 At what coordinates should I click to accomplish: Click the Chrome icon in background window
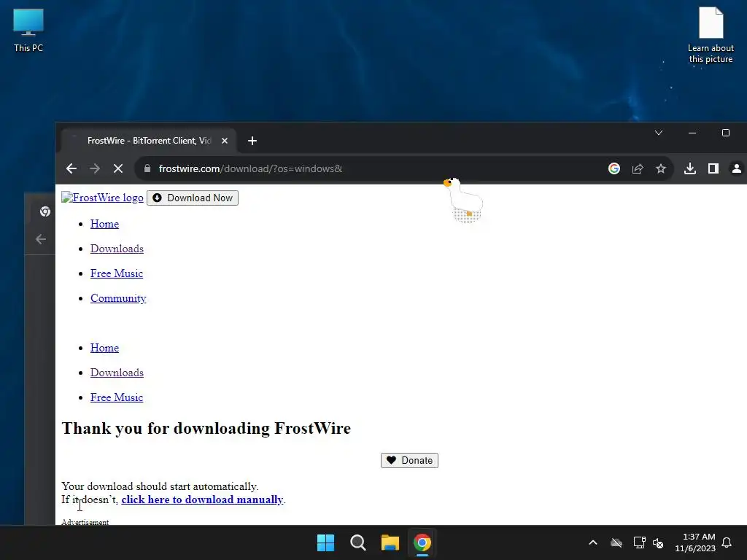click(x=45, y=211)
